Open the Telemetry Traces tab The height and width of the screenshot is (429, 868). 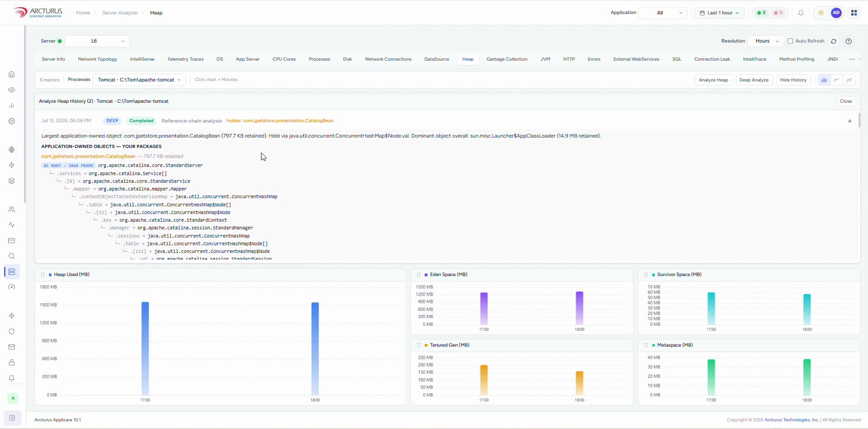pyautogui.click(x=185, y=59)
